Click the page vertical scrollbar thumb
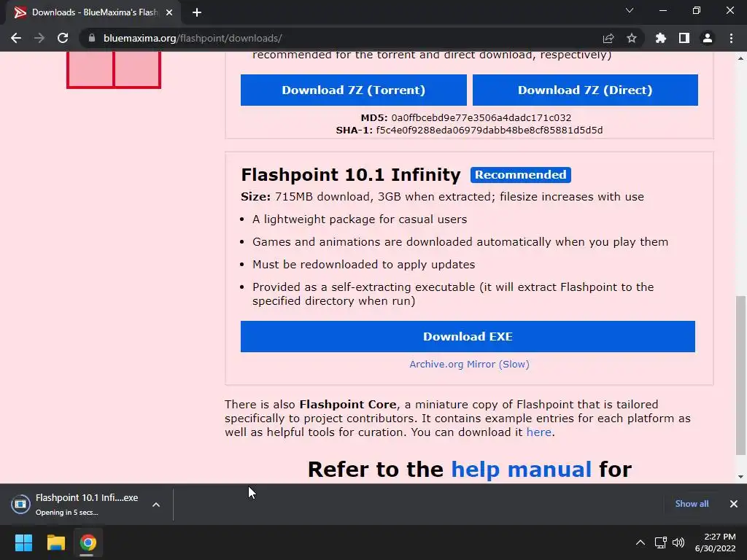The image size is (747, 560). pyautogui.click(x=740, y=376)
